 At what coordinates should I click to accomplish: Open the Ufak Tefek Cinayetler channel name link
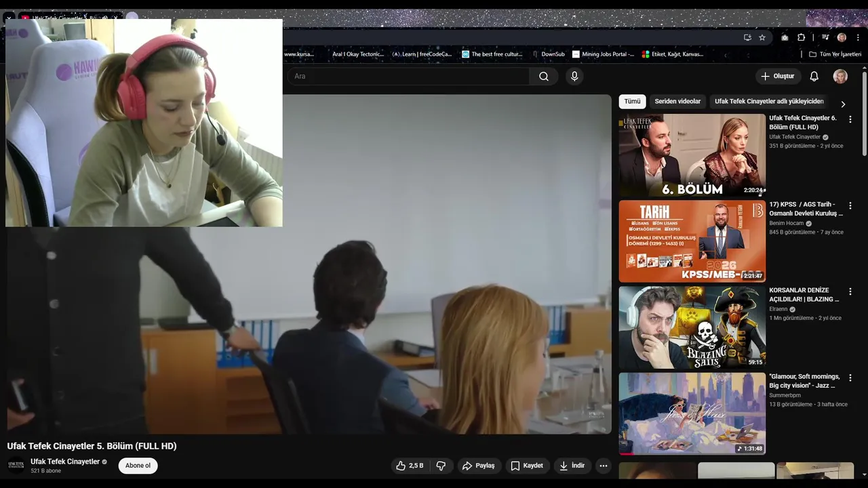[65, 462]
